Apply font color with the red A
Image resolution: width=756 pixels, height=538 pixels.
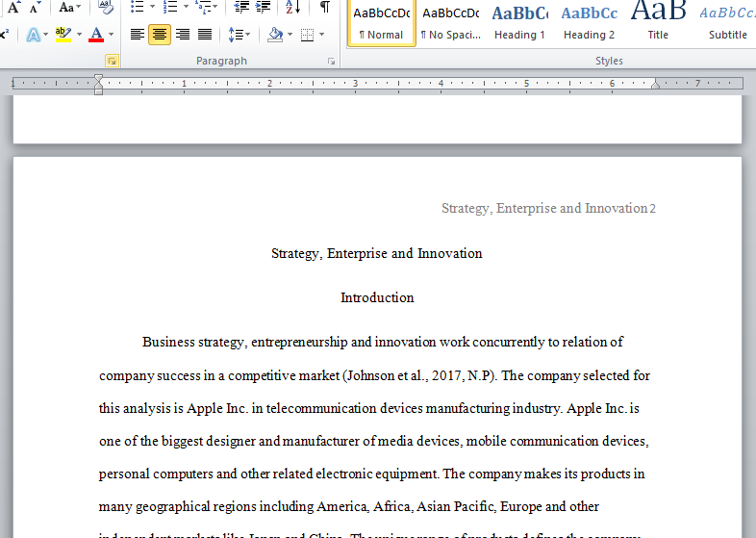point(96,35)
